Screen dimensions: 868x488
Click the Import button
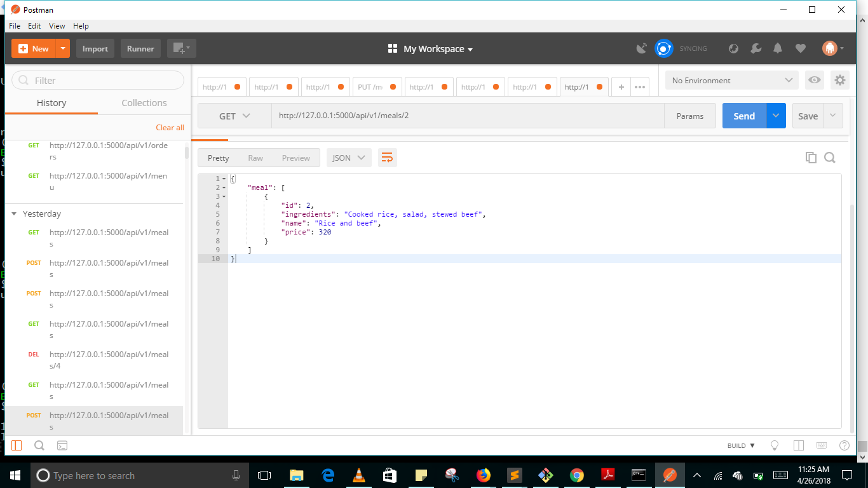pos(95,48)
